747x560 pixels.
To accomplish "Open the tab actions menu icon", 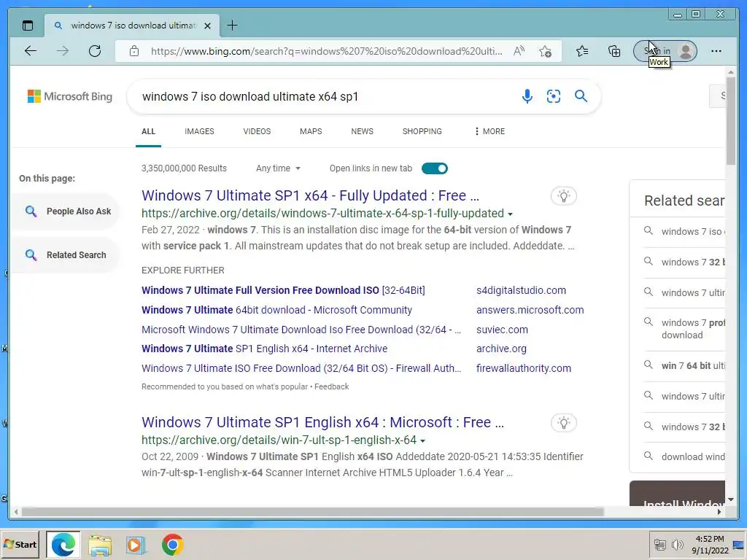I will tap(28, 26).
